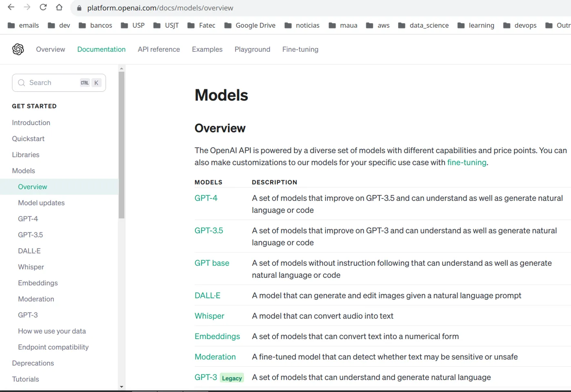This screenshot has height=392, width=571.
Task: Open the Google Drive bookmark folder
Action: (x=250, y=25)
